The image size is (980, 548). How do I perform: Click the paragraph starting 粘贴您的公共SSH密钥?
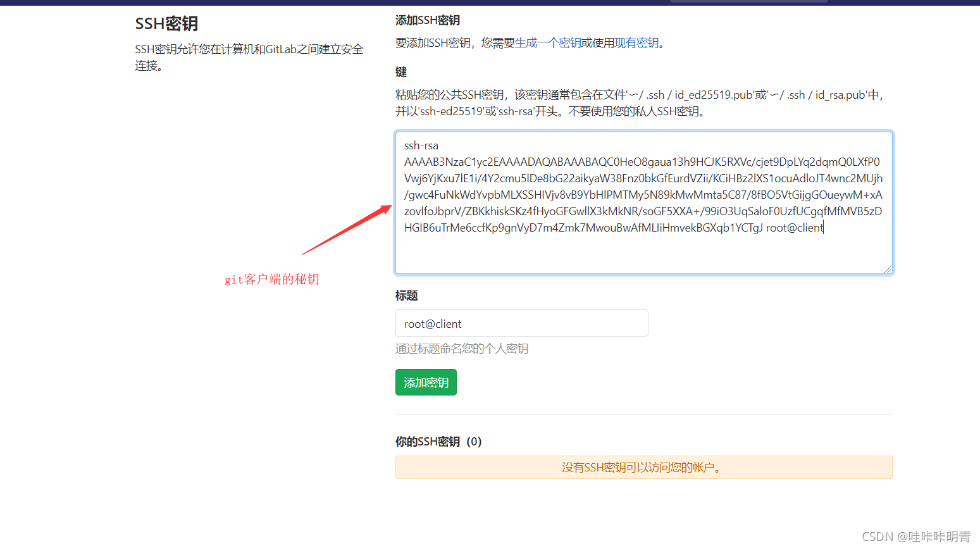[640, 103]
